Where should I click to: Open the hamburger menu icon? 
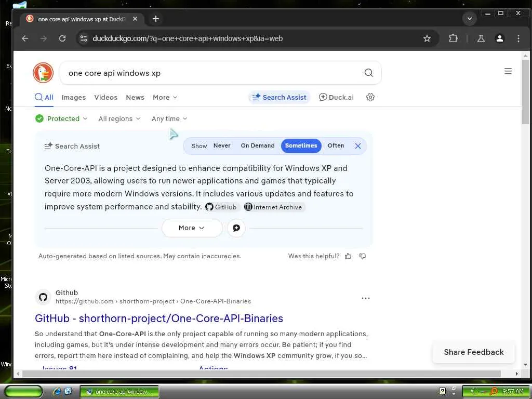508,71
